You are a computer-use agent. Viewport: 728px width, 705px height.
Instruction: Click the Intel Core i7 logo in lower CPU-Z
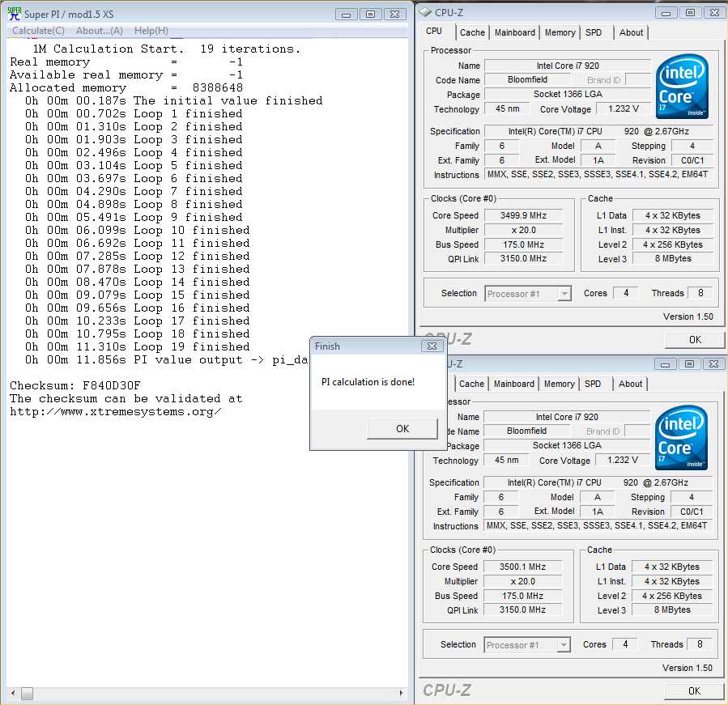click(681, 438)
